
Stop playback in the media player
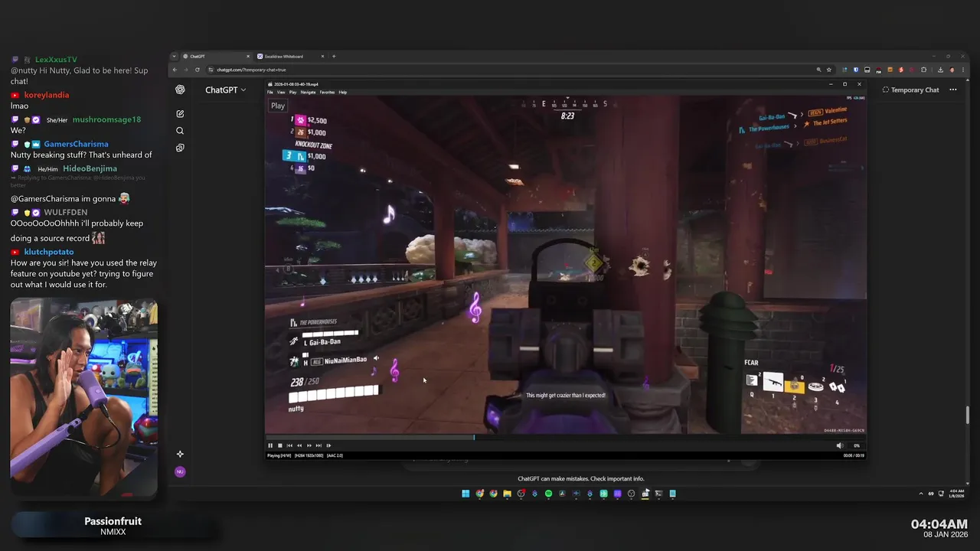[280, 445]
